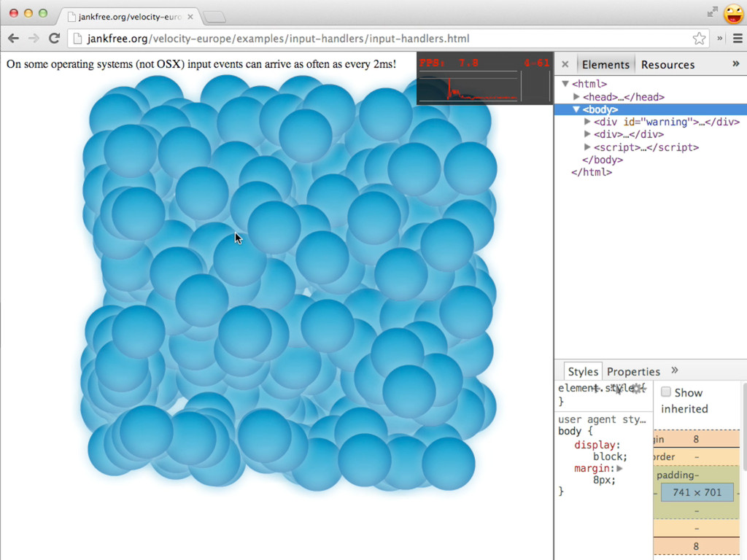Click the fullscreen arrows icon
The image size is (747, 560).
point(712,12)
